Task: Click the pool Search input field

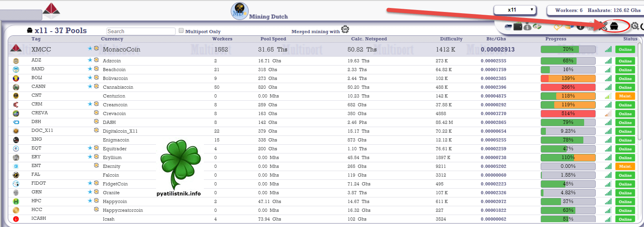Action: (141, 31)
